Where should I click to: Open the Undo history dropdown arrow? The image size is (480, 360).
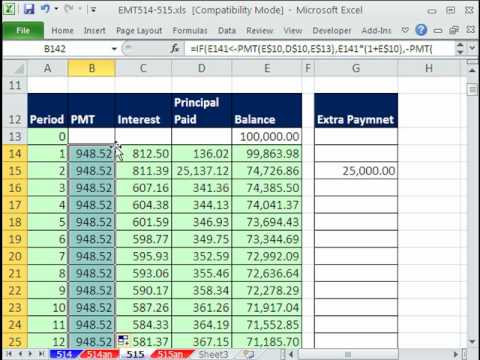point(56,9)
